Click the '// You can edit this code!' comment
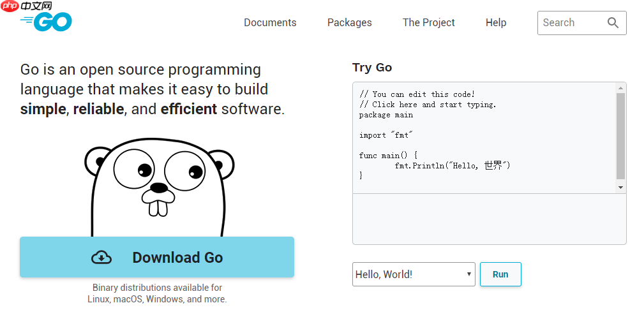Viewport: 644px width, 317px height. [x=417, y=94]
